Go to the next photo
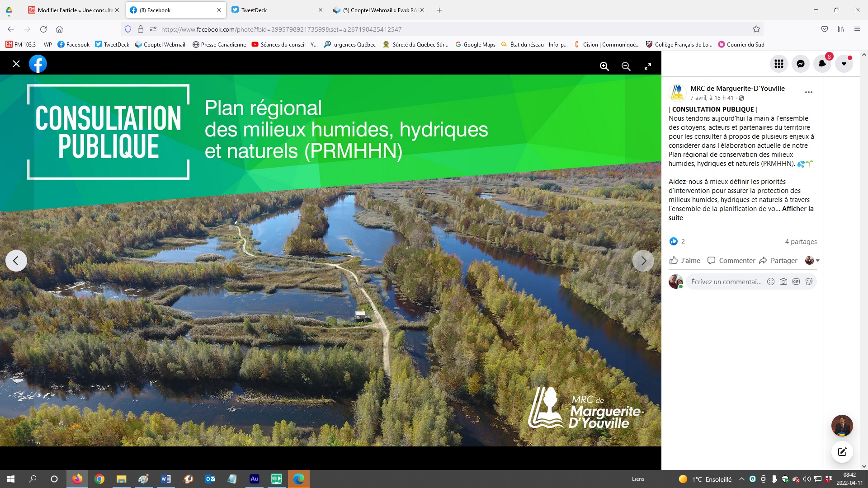 [x=643, y=261]
